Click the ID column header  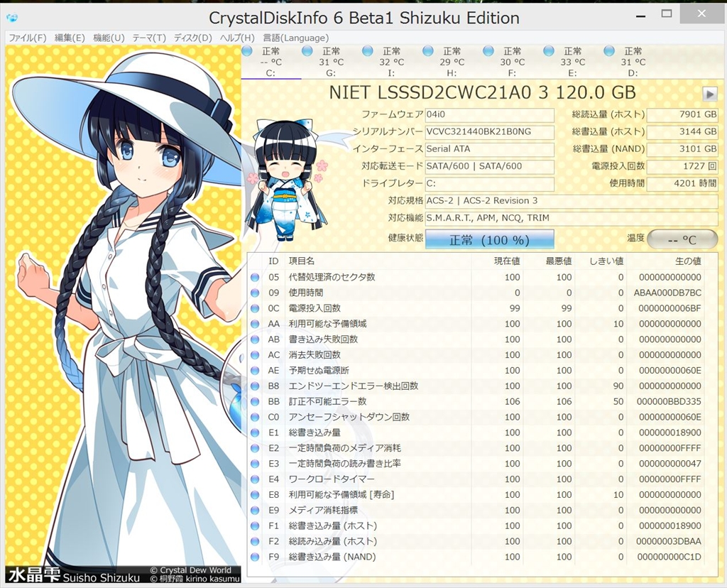click(x=273, y=261)
